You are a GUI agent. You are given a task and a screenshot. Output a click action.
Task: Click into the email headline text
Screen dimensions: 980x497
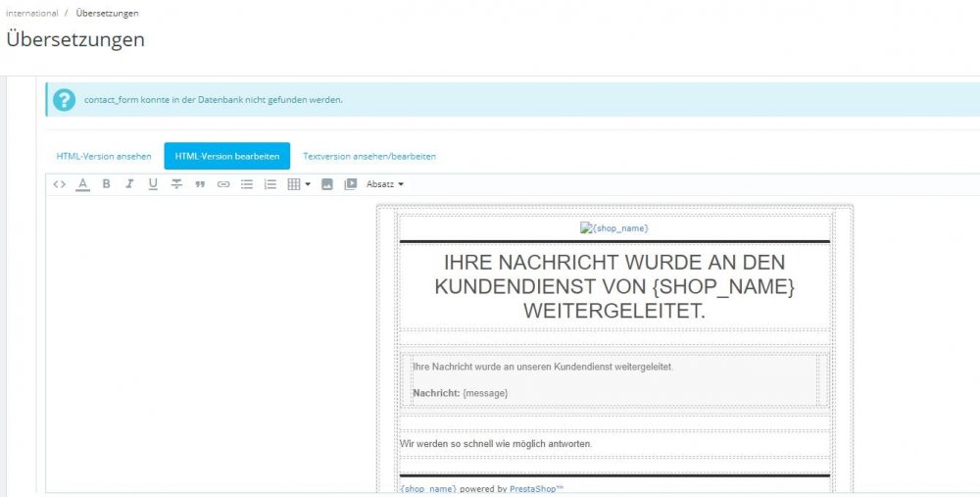(614, 286)
